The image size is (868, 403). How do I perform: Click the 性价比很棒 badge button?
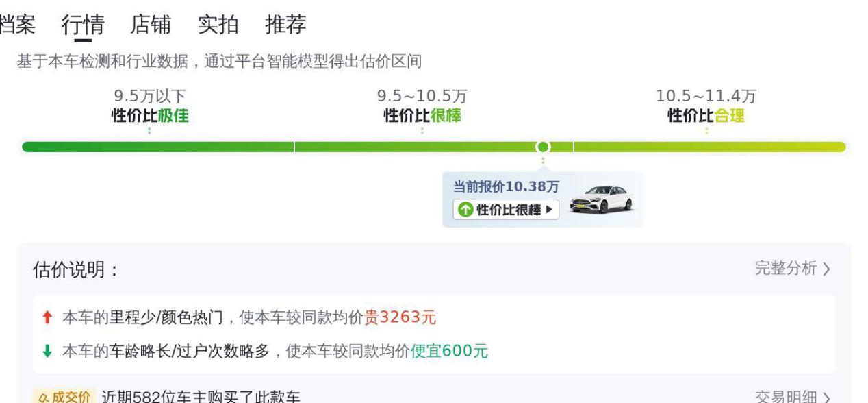tap(506, 210)
